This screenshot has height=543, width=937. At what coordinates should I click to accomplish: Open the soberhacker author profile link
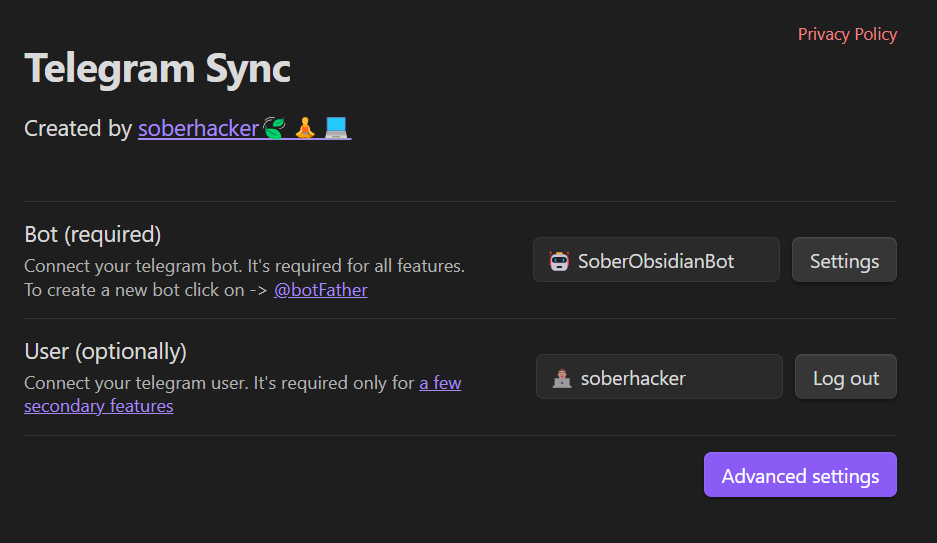(198, 129)
